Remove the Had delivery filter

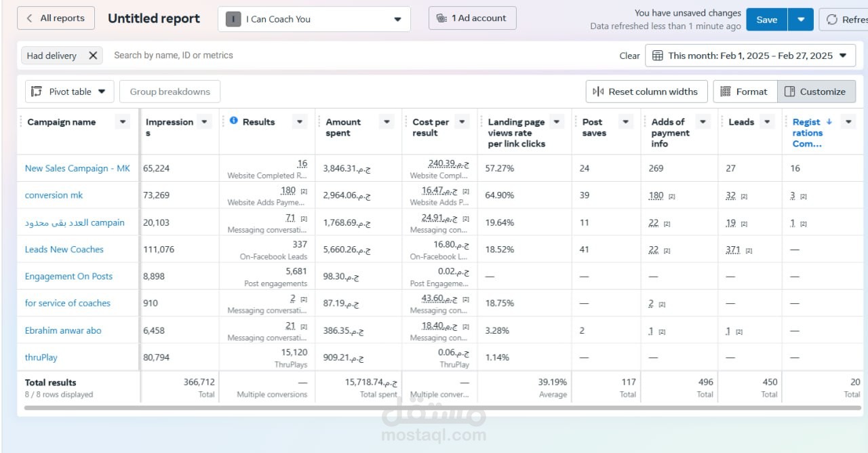[93, 56]
